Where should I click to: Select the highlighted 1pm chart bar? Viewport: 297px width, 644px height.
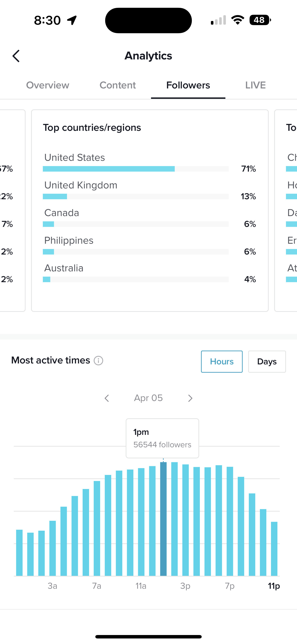point(164,520)
